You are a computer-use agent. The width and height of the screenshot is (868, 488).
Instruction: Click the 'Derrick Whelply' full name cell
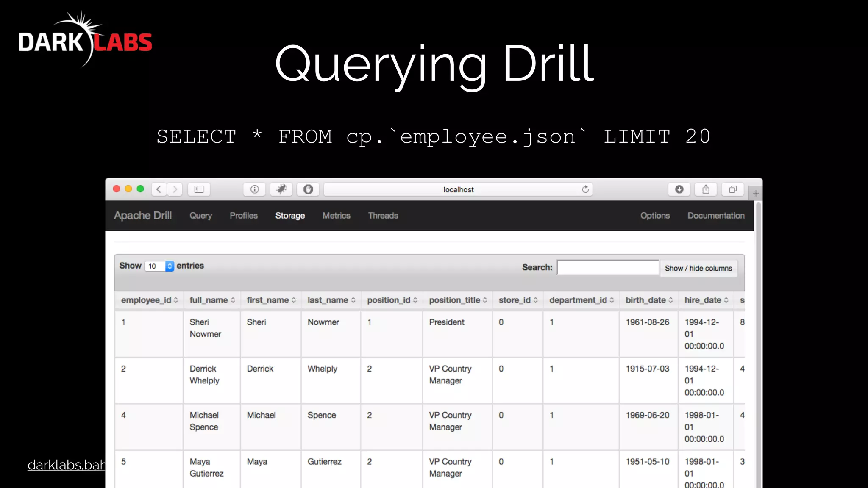[212, 380]
